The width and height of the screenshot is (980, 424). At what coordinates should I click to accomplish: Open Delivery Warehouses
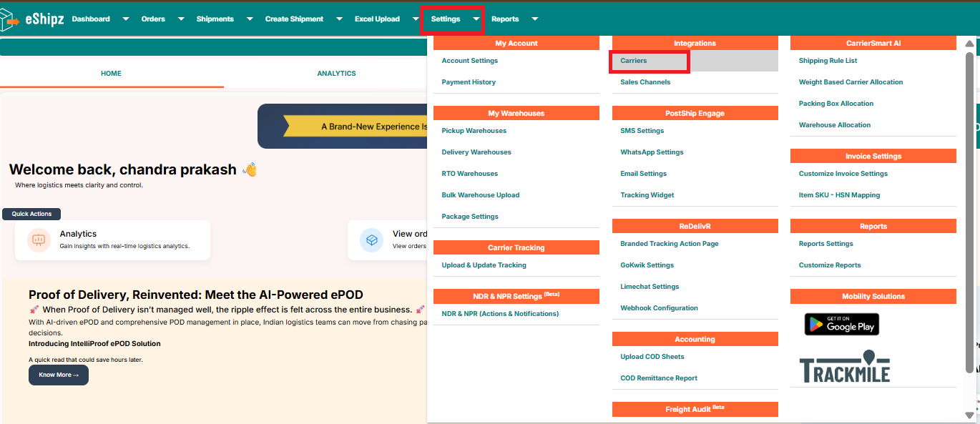point(476,152)
